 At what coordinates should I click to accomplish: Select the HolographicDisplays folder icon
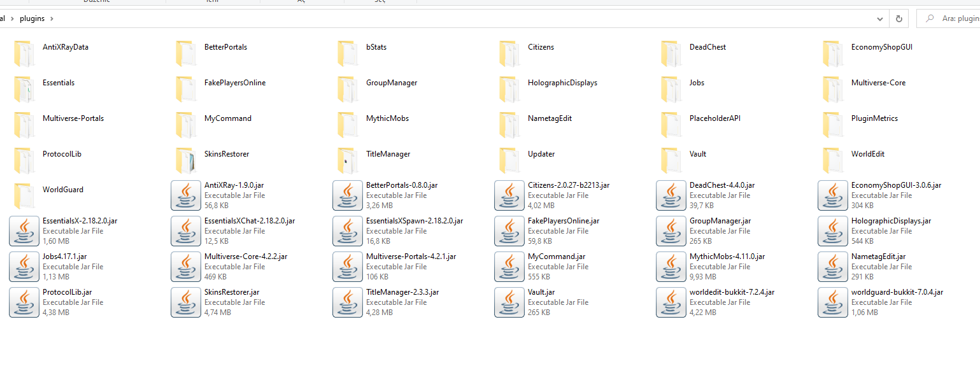(508, 89)
